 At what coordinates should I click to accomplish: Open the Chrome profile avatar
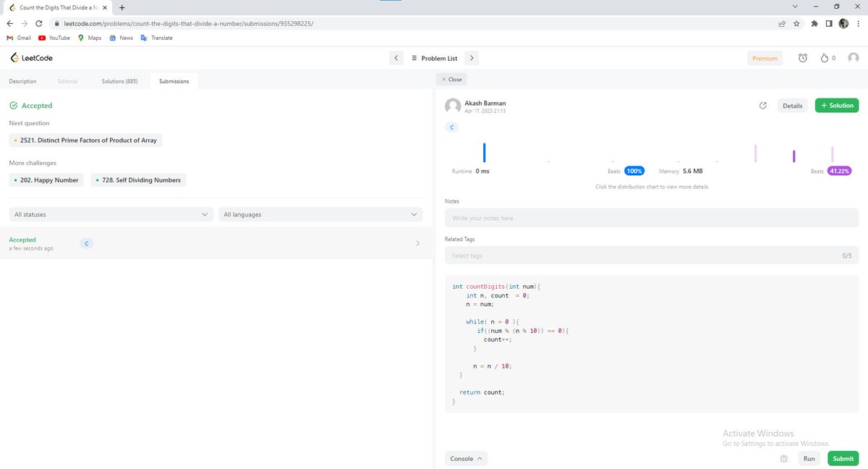click(843, 23)
